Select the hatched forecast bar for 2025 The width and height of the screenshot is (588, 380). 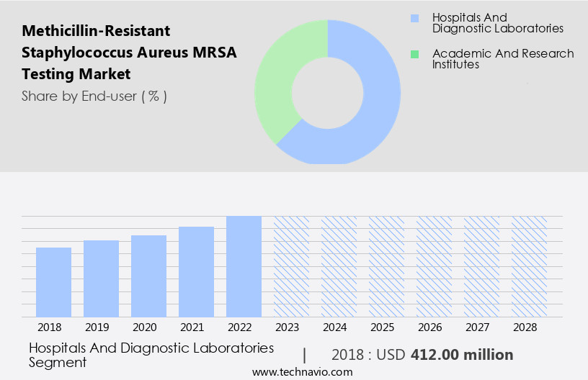point(386,266)
